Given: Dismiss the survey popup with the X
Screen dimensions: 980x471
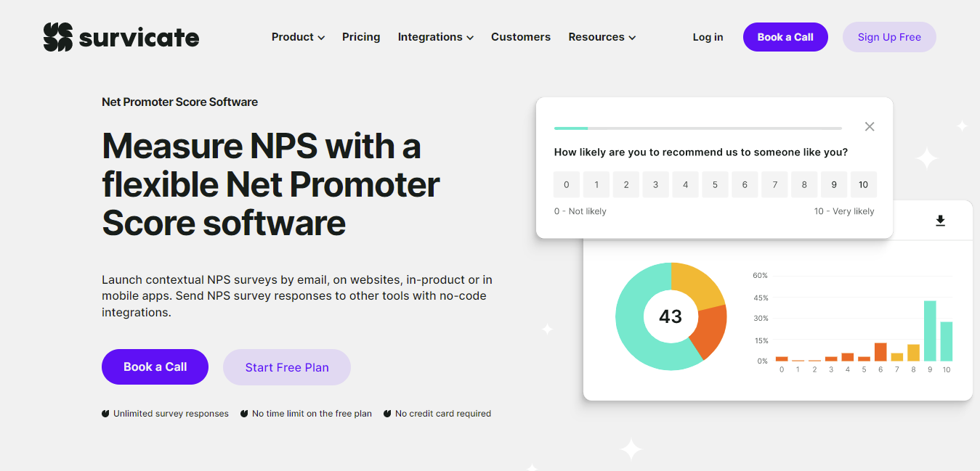Looking at the screenshot, I should click(x=869, y=126).
